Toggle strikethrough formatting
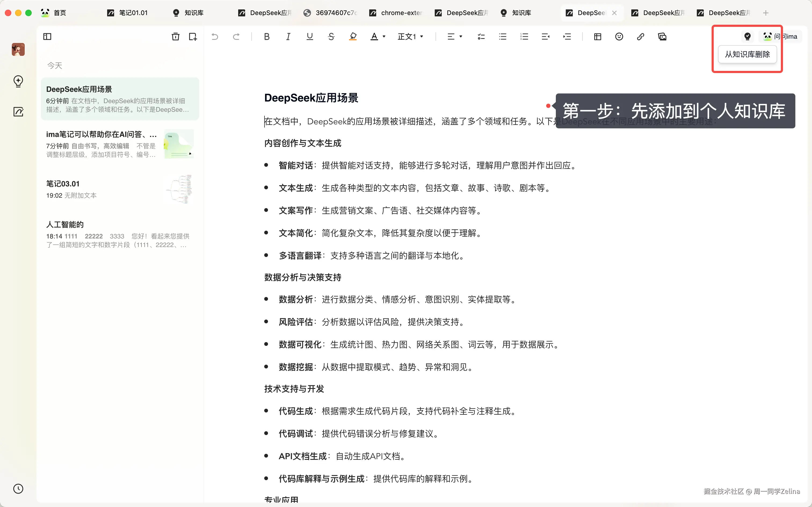Screen dimensions: 812x507 pos(331,37)
